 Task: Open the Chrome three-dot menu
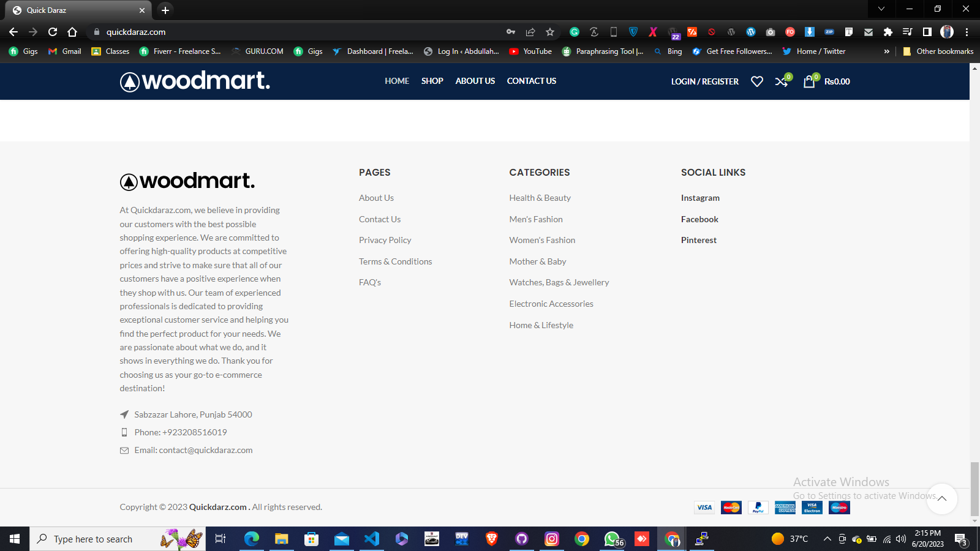[x=967, y=32]
